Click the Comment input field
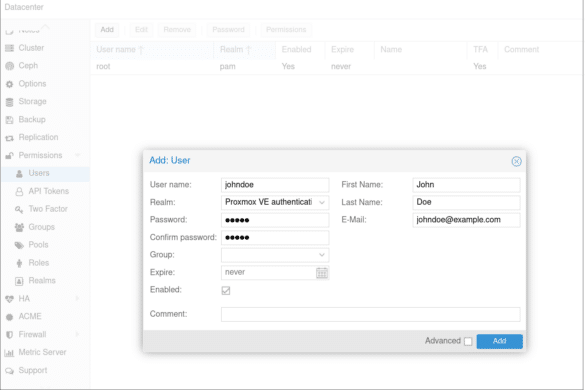Image resolution: width=585 pixels, height=390 pixels. tap(370, 314)
